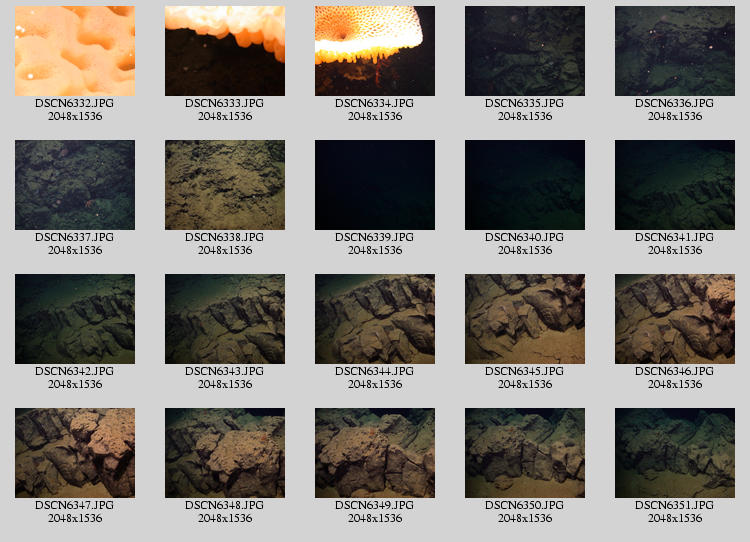Click the file name text DSCN6351.JPG
The image size is (750, 542).
tap(675, 505)
